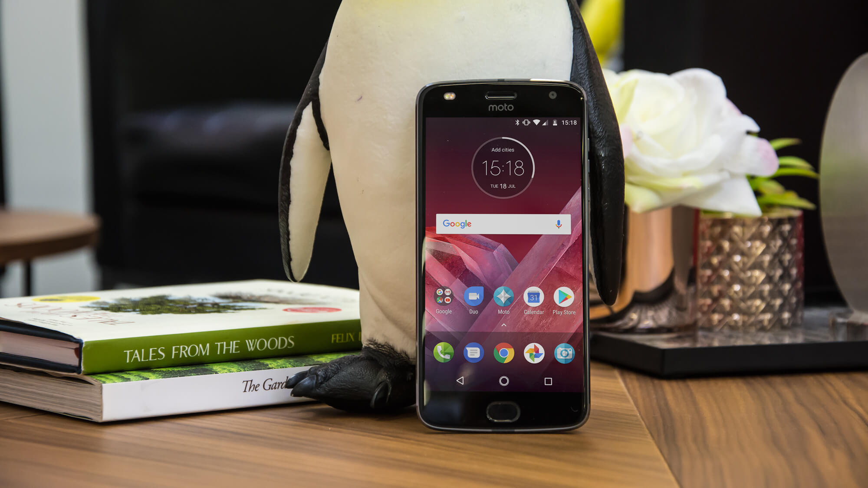The image size is (868, 488).
Task: Press the Home navigation button
Action: click(503, 381)
